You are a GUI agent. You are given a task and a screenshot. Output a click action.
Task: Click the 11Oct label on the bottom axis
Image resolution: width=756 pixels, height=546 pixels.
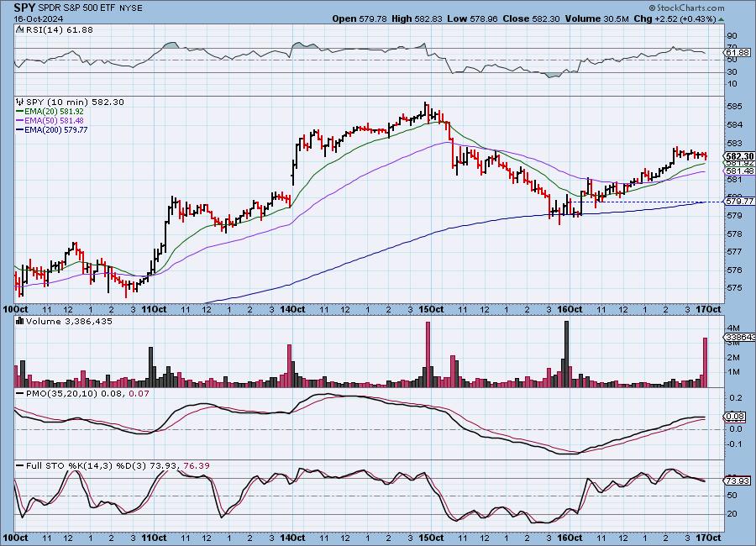click(x=154, y=538)
